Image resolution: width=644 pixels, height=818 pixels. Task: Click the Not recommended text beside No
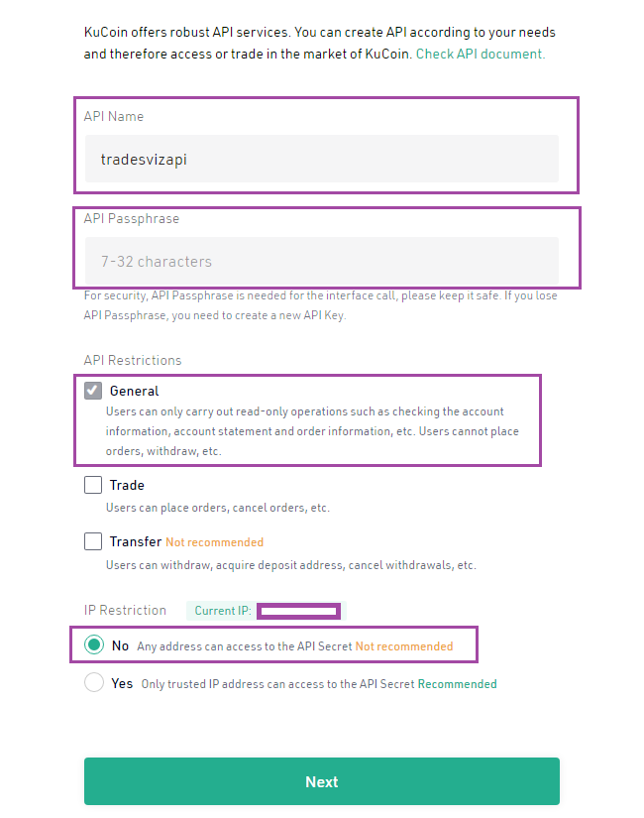pyautogui.click(x=404, y=646)
